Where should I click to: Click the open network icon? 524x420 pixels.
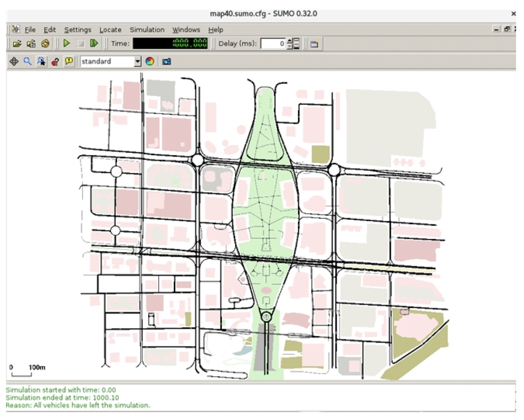pos(31,44)
